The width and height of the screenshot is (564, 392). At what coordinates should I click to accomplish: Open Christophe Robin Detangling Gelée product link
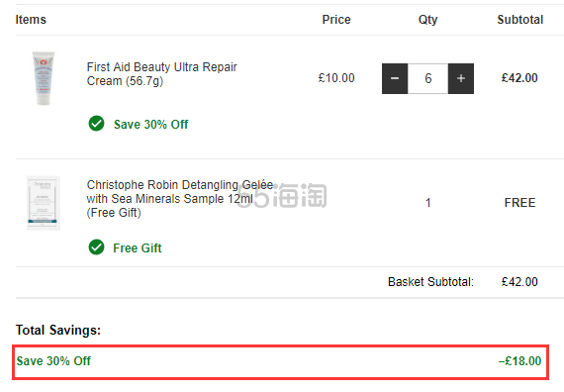pos(180,199)
